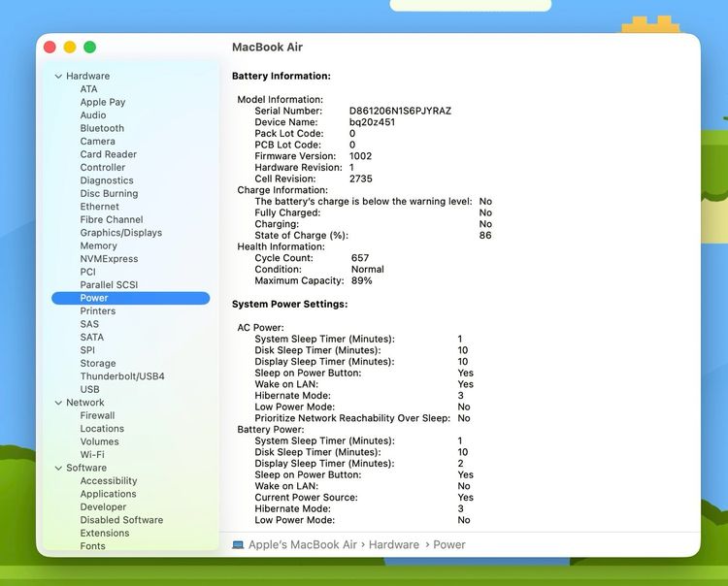Select Thunderbolt/USB4 in the sidebar
Viewport: 728px width, 586px height.
tap(122, 376)
